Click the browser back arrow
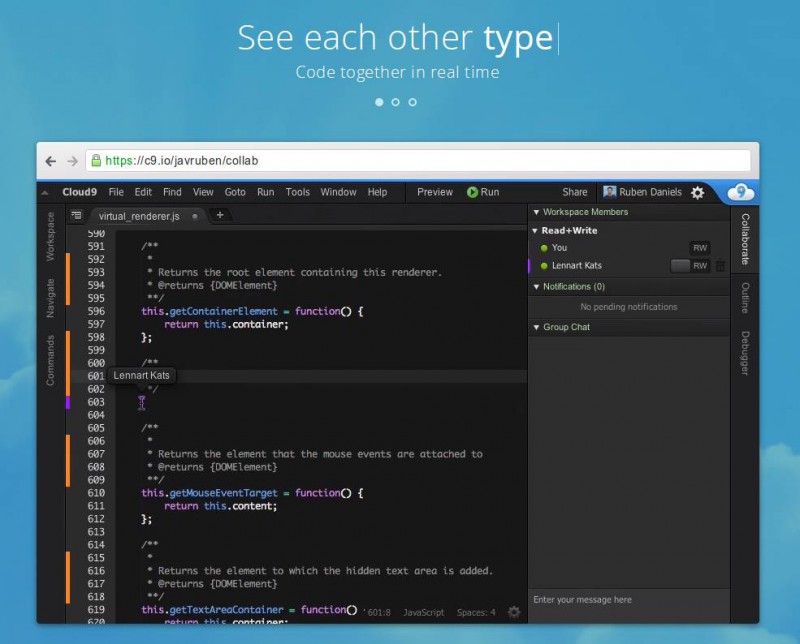This screenshot has height=644, width=800. [51, 160]
